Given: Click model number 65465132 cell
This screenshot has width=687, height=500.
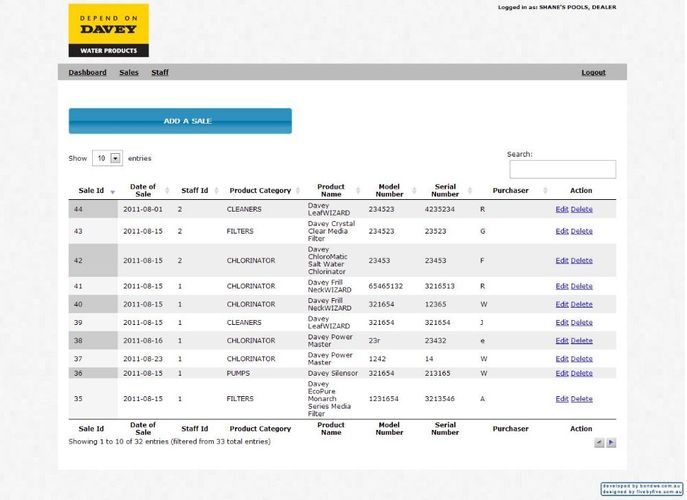Looking at the screenshot, I should (386, 287).
